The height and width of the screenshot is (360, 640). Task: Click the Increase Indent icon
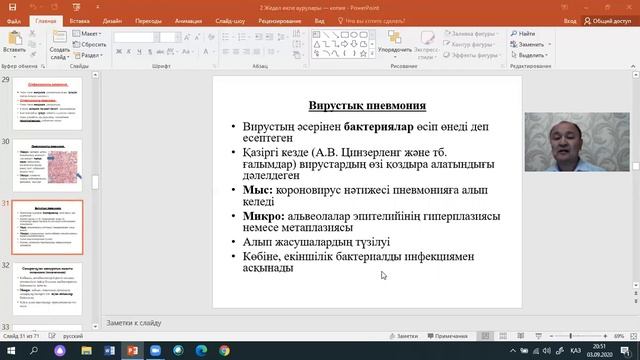(269, 38)
